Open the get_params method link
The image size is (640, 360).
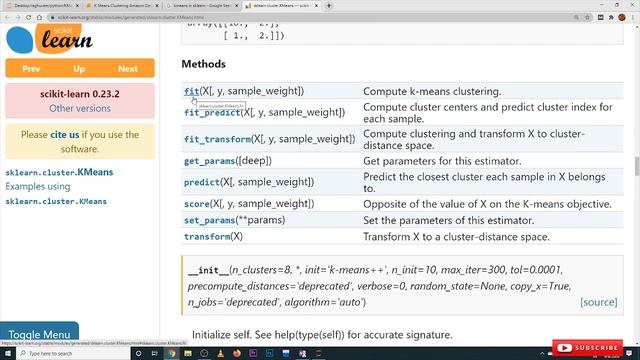click(x=209, y=161)
